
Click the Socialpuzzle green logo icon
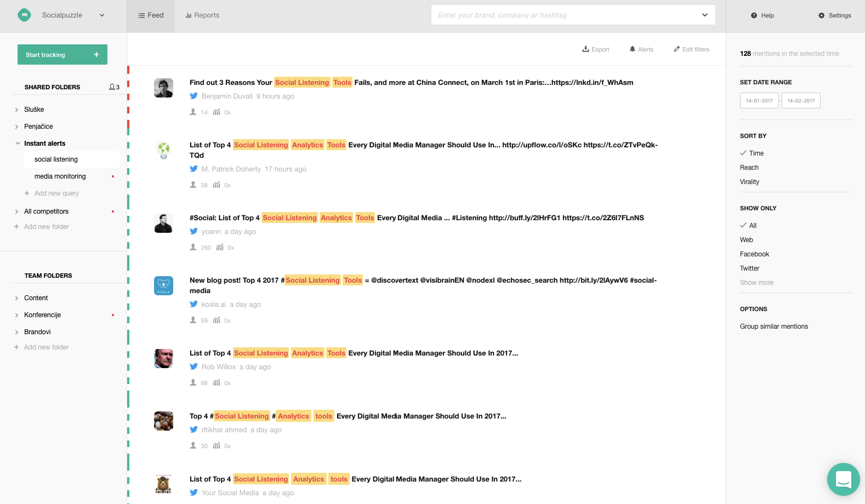[x=24, y=15]
